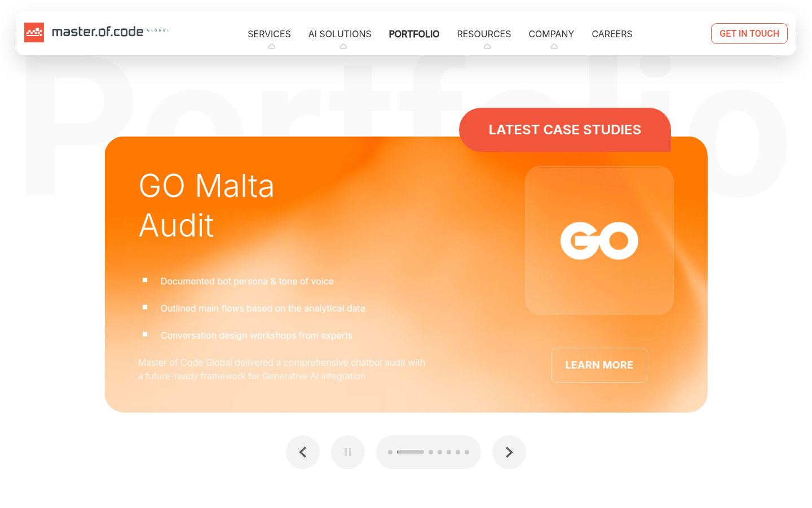Image resolution: width=812 pixels, height=508 pixels.
Task: Click the Master of Code logo icon
Action: pyautogui.click(x=34, y=33)
